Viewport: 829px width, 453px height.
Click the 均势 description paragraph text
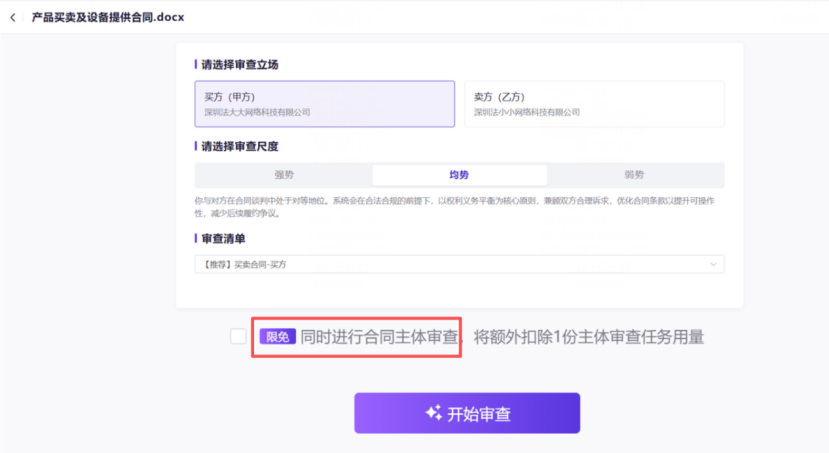[x=455, y=207]
